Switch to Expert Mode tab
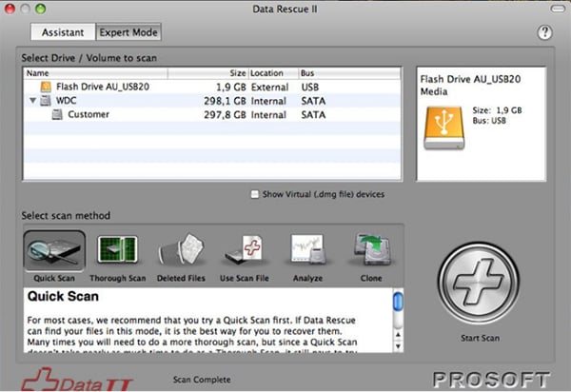Image resolution: width=571 pixels, height=392 pixels. click(x=128, y=32)
